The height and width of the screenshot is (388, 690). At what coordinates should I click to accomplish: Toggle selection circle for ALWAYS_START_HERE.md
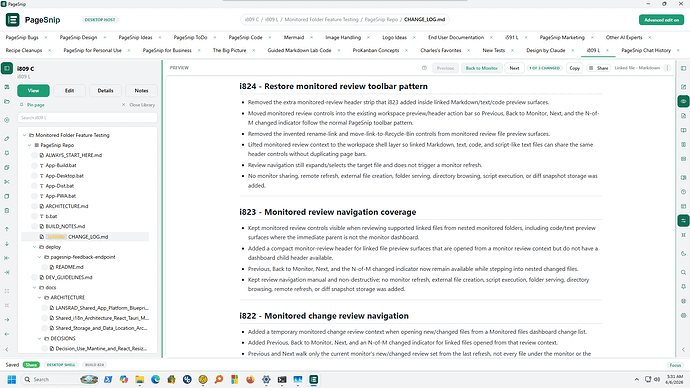[34, 155]
